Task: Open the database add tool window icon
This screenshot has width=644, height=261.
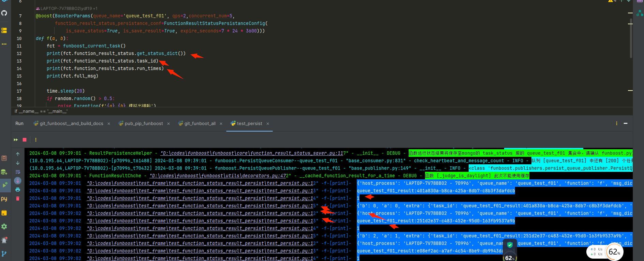Action: pyautogui.click(x=4, y=172)
